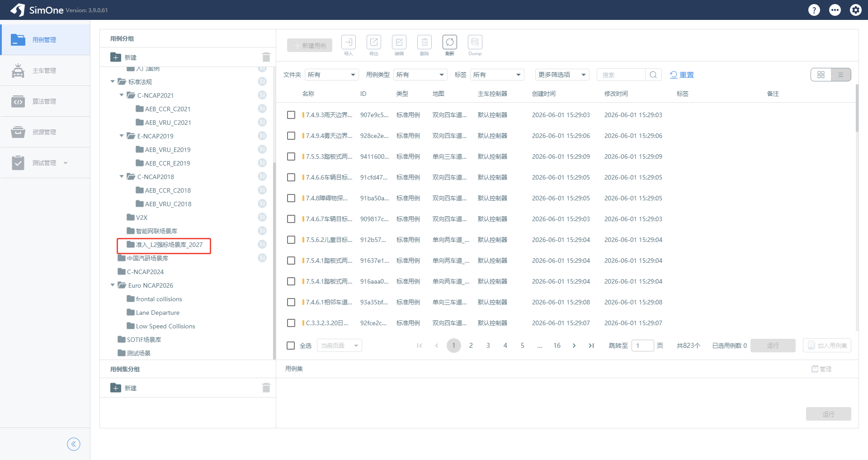Click the Dump toolbar icon
Image resolution: width=868 pixels, height=460 pixels.
pyautogui.click(x=475, y=42)
